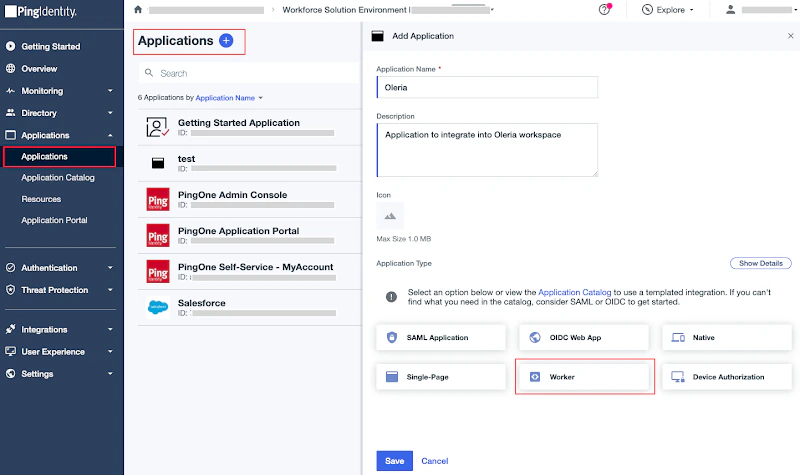800x475 pixels.
Task: Go to Overview in sidebar
Action: [x=39, y=68]
